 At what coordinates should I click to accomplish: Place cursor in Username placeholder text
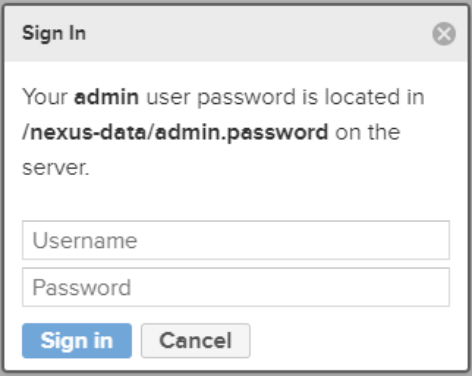[85, 240]
